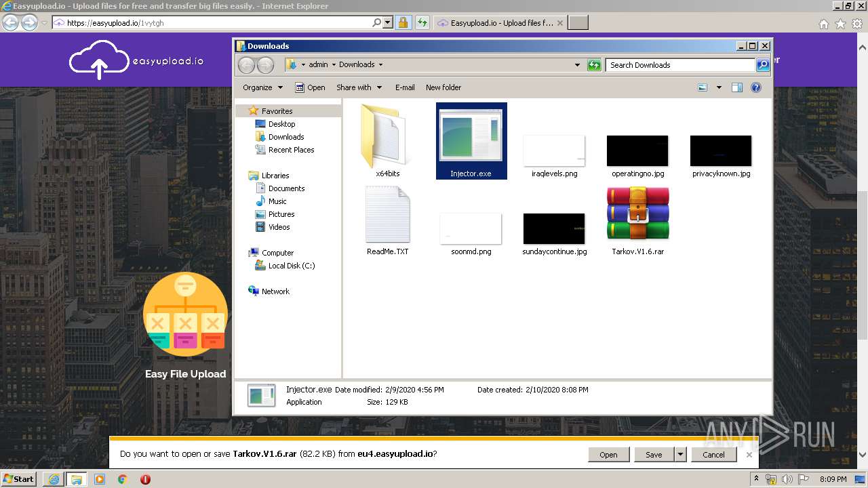Click admin in the address breadcrumb
The height and width of the screenshot is (488, 868).
click(318, 65)
